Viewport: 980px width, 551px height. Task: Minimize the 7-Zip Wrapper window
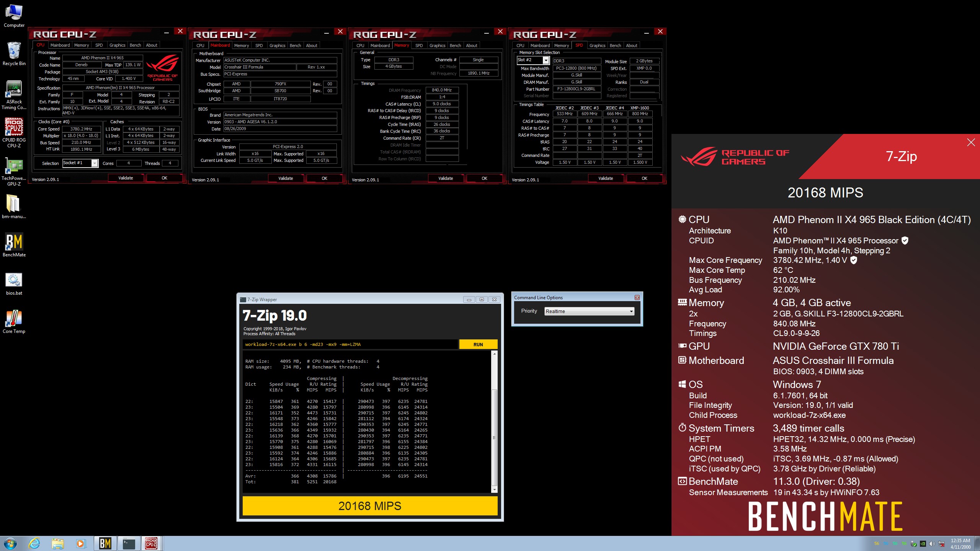point(469,299)
